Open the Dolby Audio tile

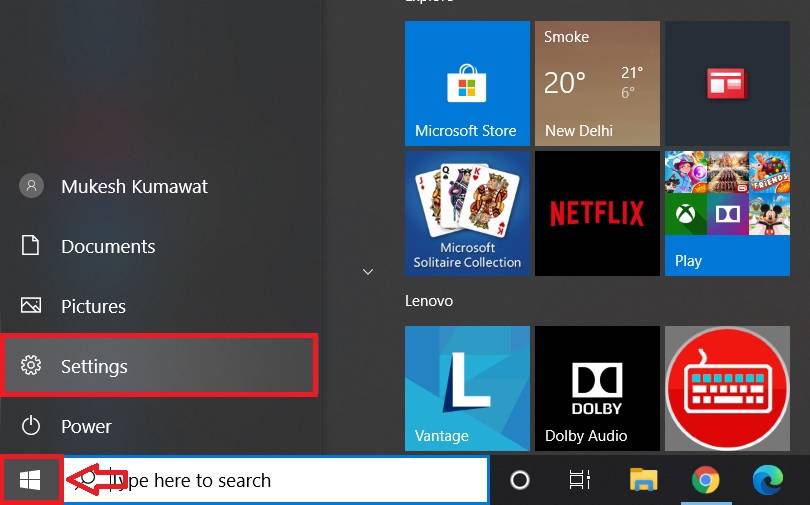point(597,388)
